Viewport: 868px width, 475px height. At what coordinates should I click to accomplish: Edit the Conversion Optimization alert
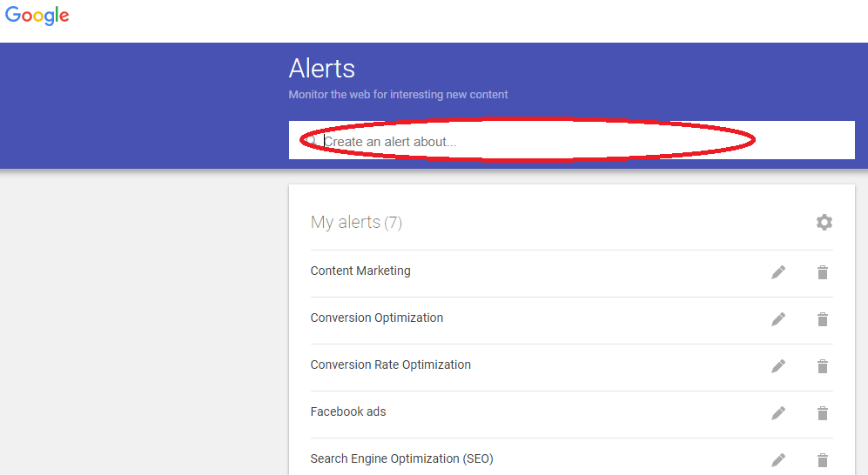[x=778, y=319]
